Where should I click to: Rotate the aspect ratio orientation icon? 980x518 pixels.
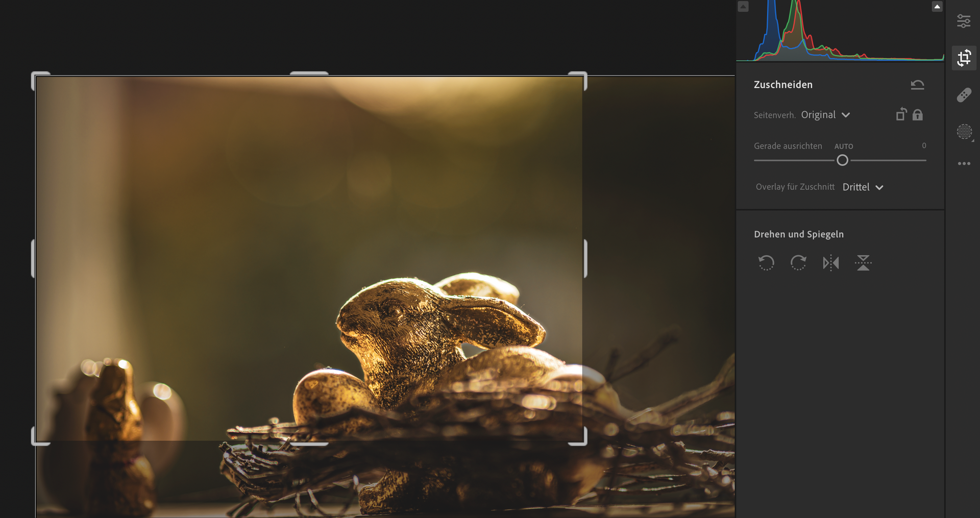pos(901,114)
